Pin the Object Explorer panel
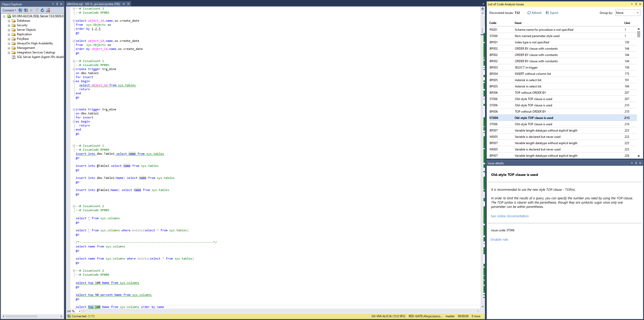This screenshot has width=644, height=320. [x=57, y=4]
